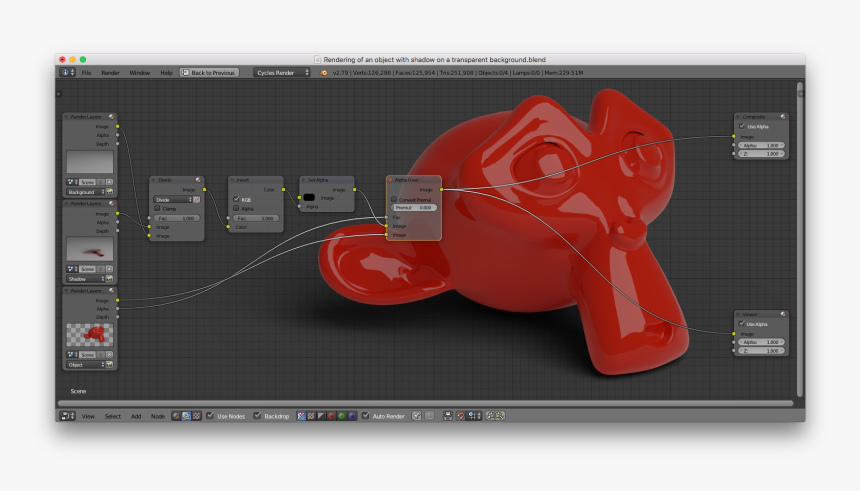Click the Blender logo icon
The height and width of the screenshot is (491, 860).
[x=324, y=72]
